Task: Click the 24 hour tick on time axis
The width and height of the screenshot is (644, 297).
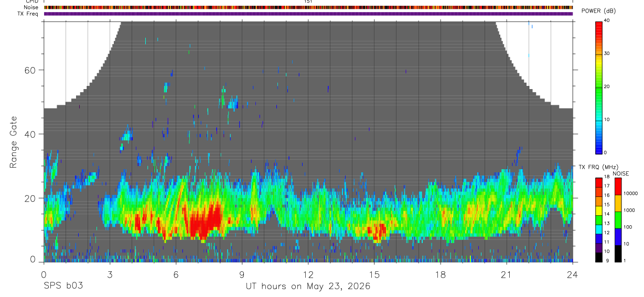Action: pos(573,274)
